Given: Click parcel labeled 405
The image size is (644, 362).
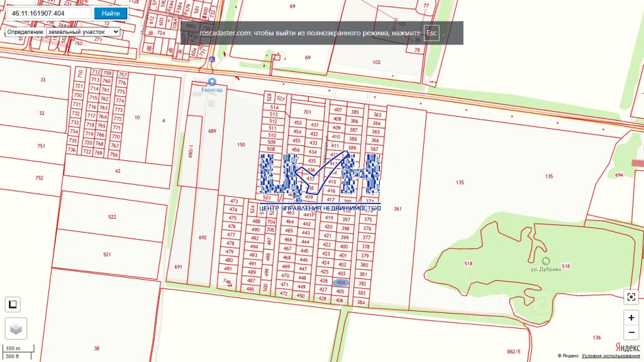Looking at the screenshot, I should [x=340, y=292].
